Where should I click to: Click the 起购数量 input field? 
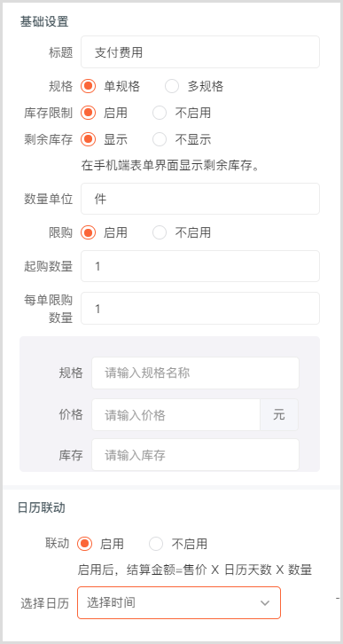200,266
